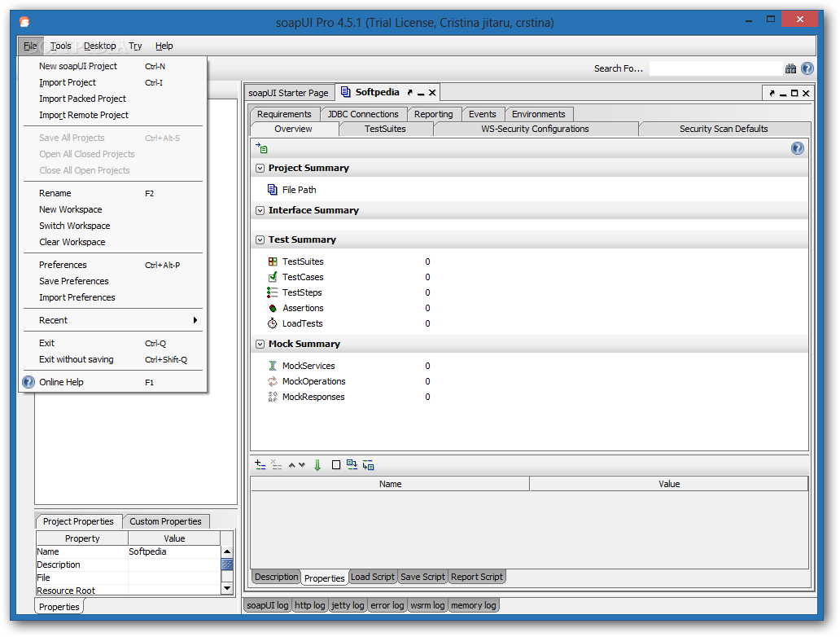The image size is (840, 637).
Task: Expand the Recent submenu arrow
Action: 195,320
